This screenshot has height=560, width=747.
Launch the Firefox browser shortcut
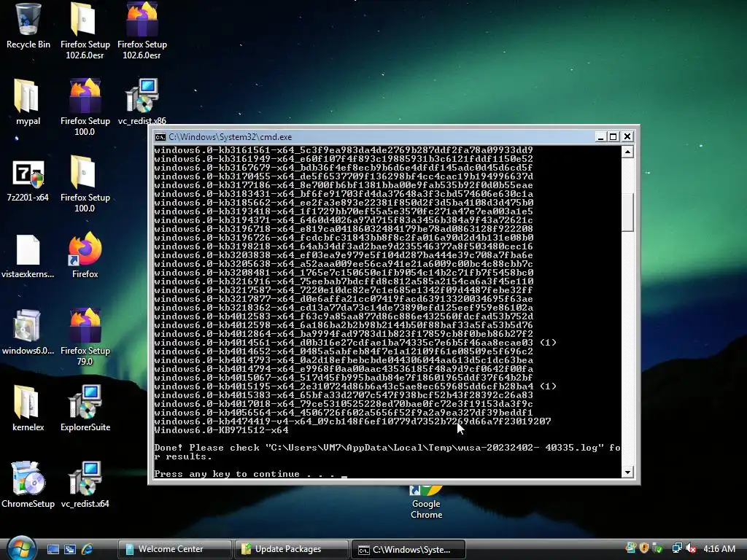tap(85, 254)
